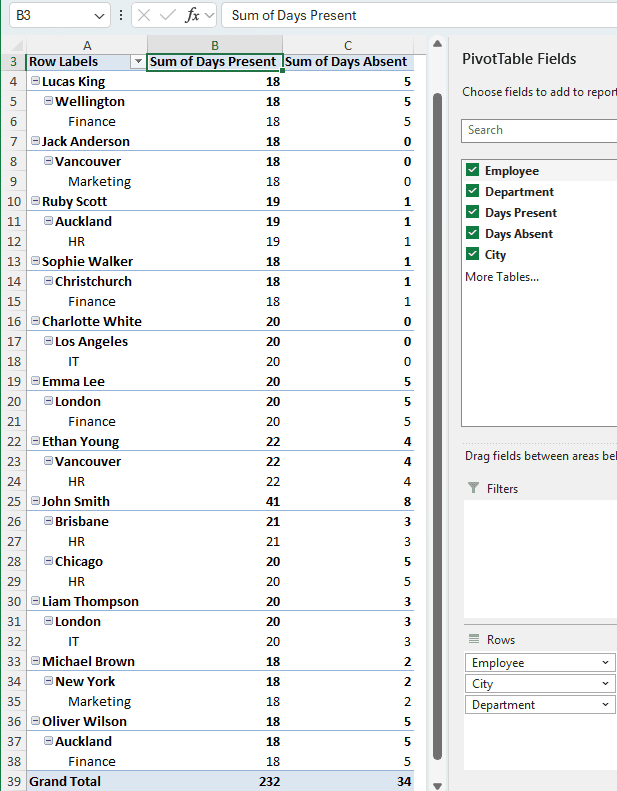Collapse the Ethan Young row group
Viewport: 617px width, 791px height.
(36, 442)
